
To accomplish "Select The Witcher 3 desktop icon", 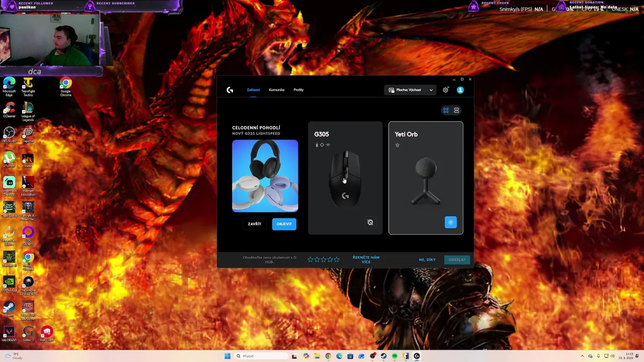I will coord(28,286).
